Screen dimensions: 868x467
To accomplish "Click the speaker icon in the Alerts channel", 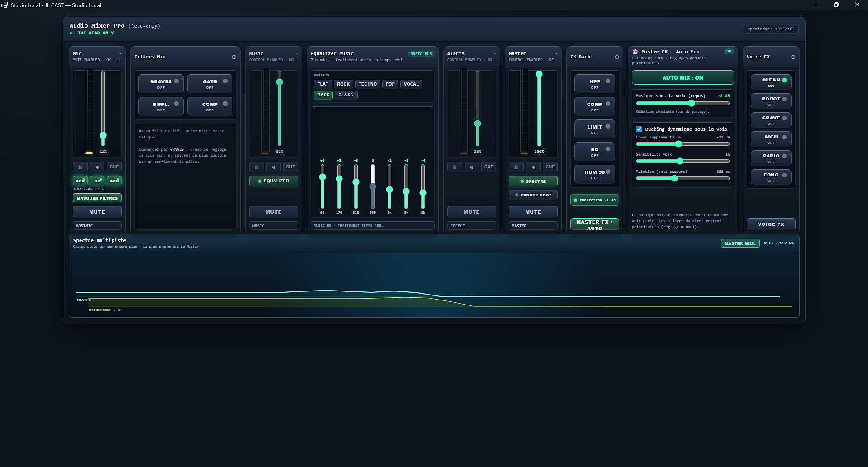I will 472,167.
